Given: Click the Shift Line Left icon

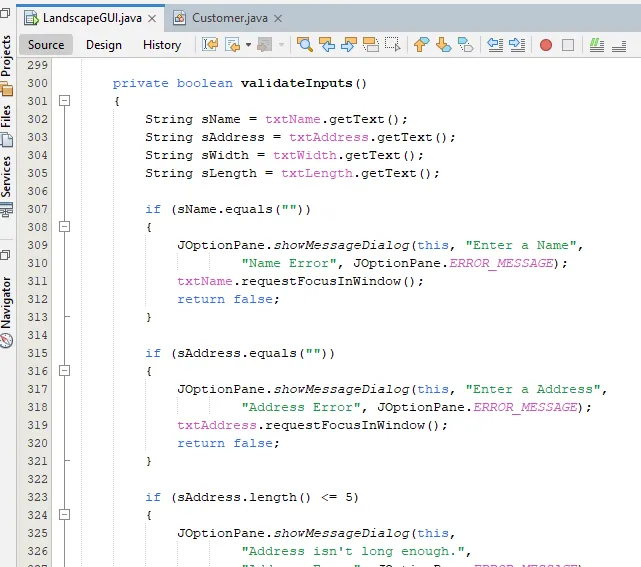Looking at the screenshot, I should 495,45.
